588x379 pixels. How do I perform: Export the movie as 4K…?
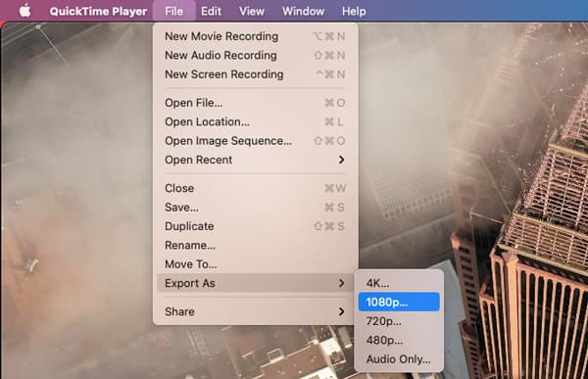(399, 283)
